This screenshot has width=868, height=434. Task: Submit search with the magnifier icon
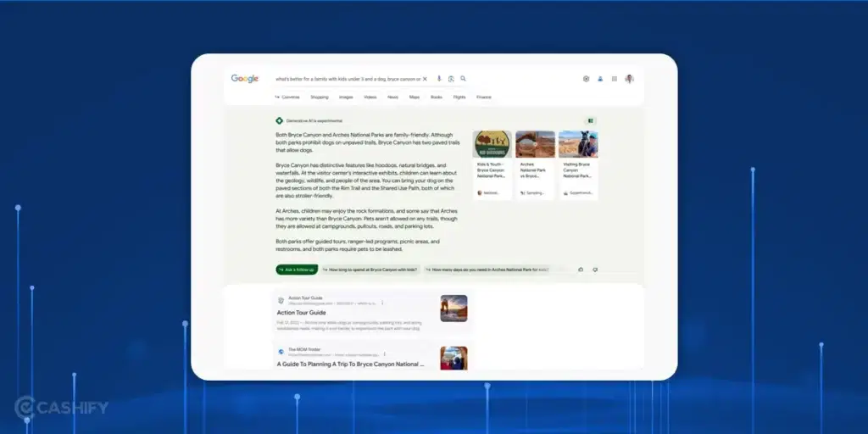tap(464, 79)
